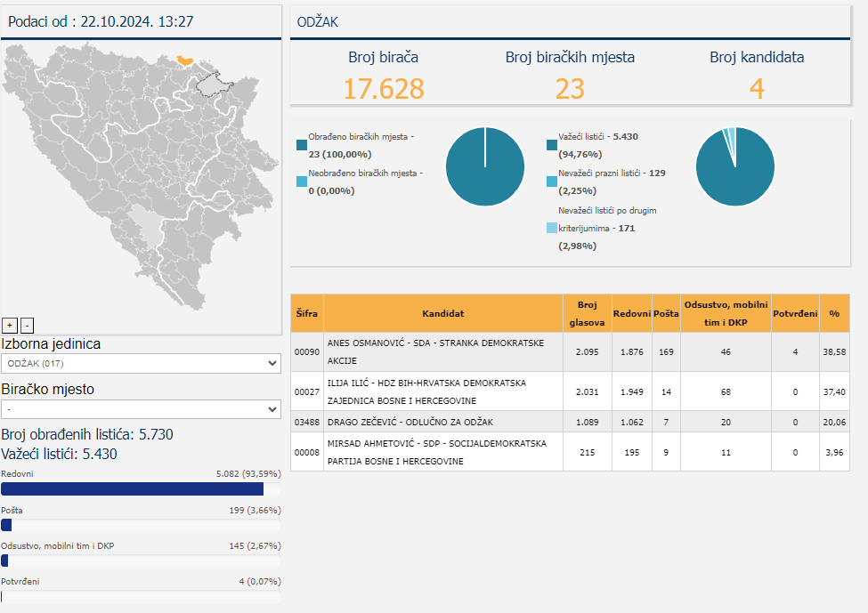868x613 pixels.
Task: Select the Mirsad Ahmetović candidate row
Action: [443, 452]
